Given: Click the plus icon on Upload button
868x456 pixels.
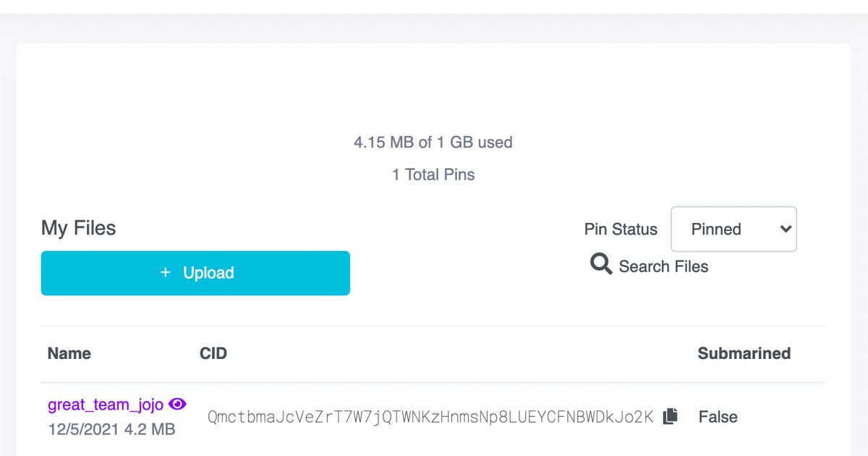Looking at the screenshot, I should pyautogui.click(x=166, y=273).
